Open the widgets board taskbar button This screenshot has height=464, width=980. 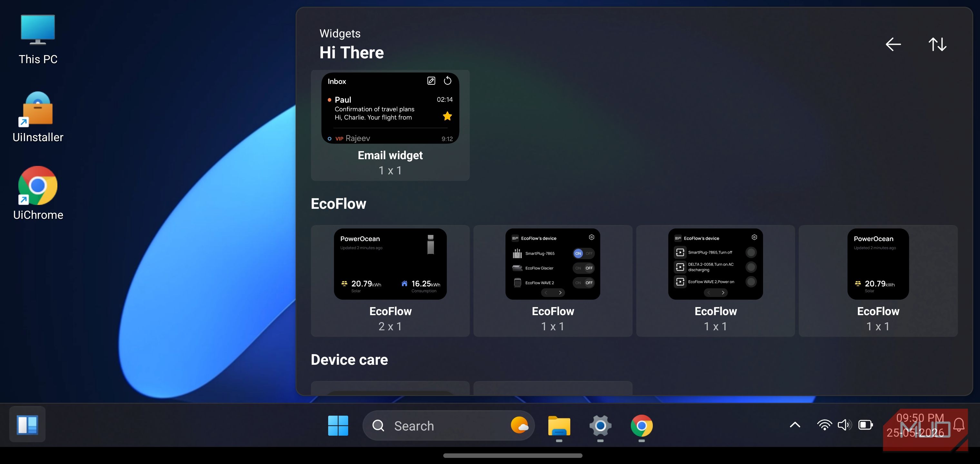tap(27, 424)
